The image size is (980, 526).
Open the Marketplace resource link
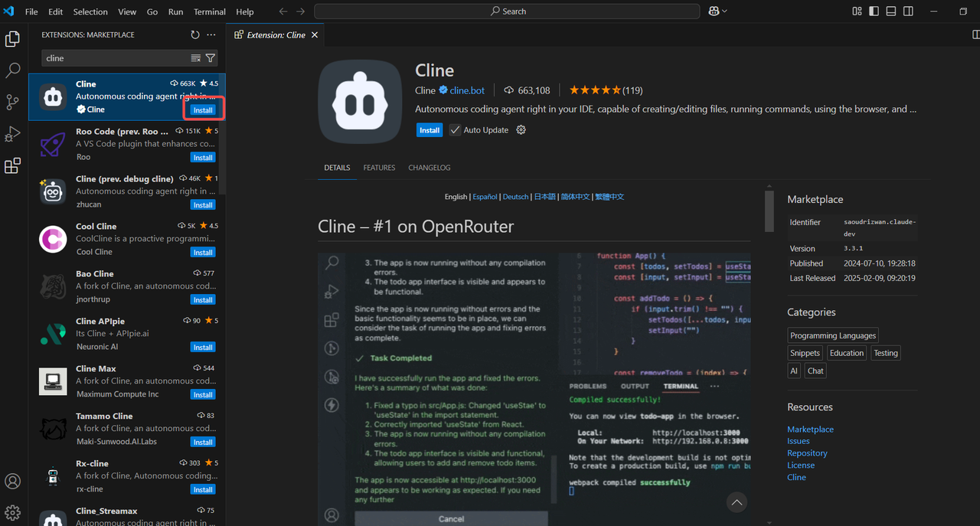click(810, 430)
